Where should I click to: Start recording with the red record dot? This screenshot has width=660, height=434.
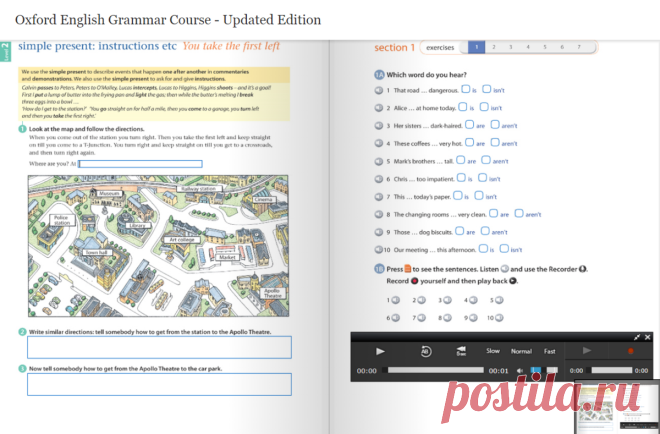point(631,351)
